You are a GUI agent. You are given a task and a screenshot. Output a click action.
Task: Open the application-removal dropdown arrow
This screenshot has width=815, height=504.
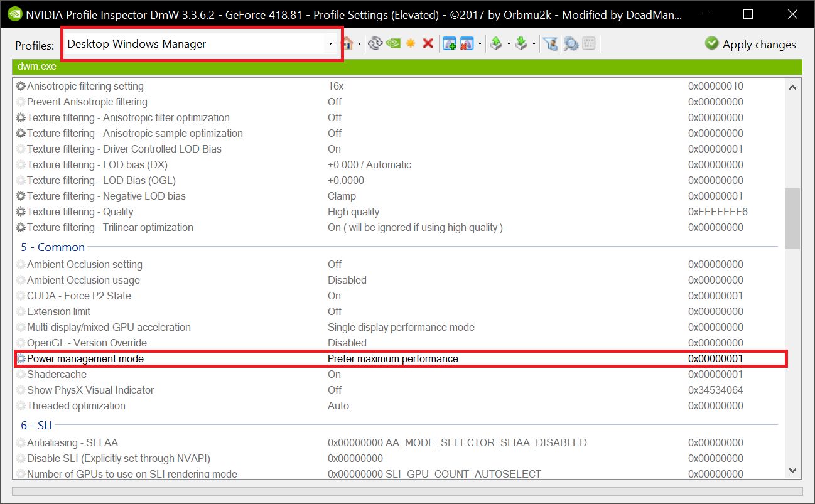[480, 43]
